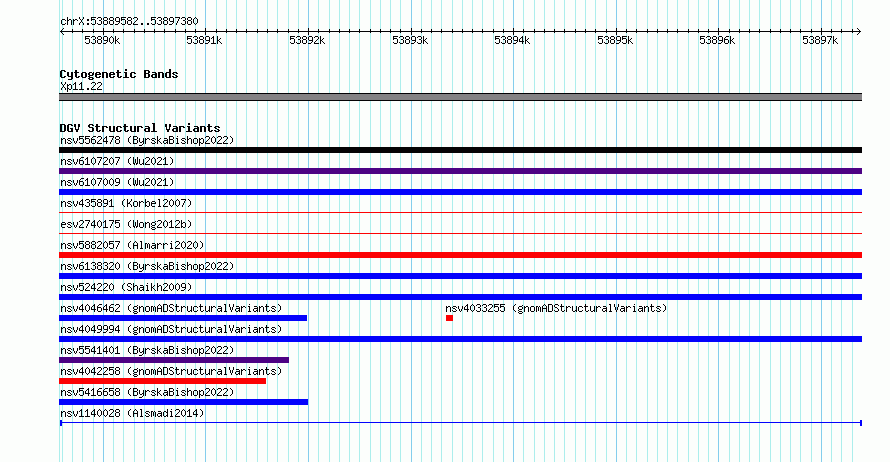Open nsv6107207 (Wu2021) variant label
Screen dimensions: 890x462
click(117, 161)
